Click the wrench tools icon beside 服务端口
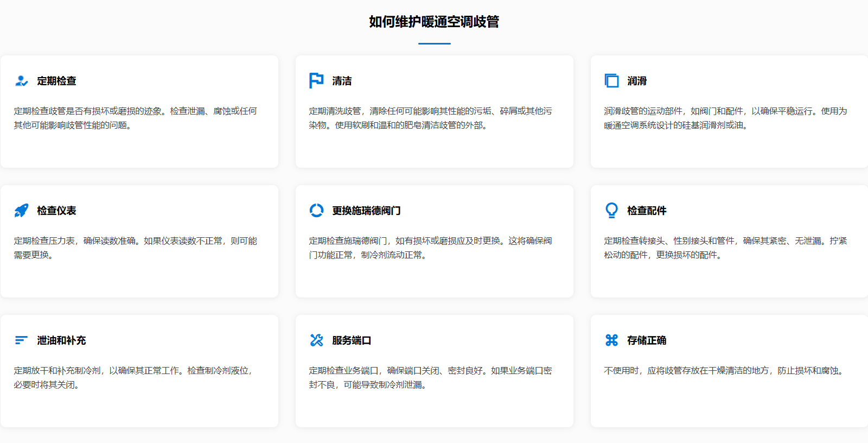 pos(316,340)
